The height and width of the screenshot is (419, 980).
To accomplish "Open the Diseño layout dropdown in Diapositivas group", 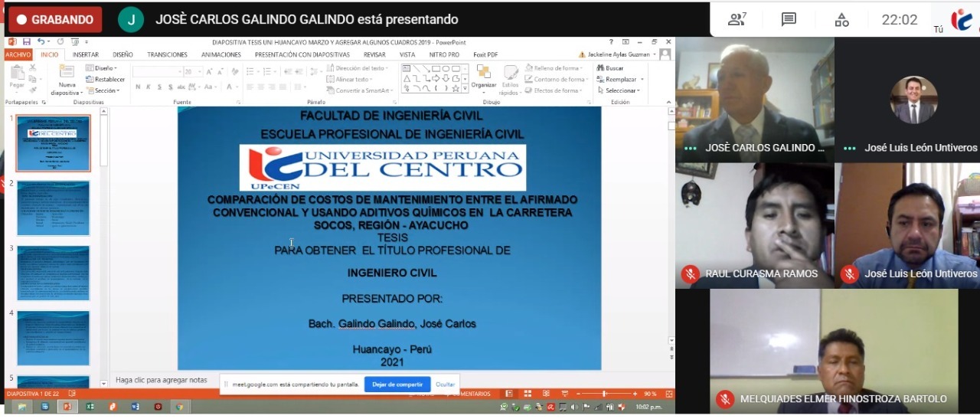I will (102, 68).
